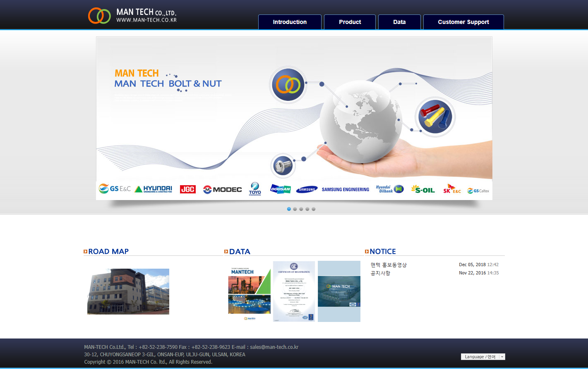The image size is (588, 379).
Task: Click the rings logo circle on the banner
Action: click(x=288, y=85)
